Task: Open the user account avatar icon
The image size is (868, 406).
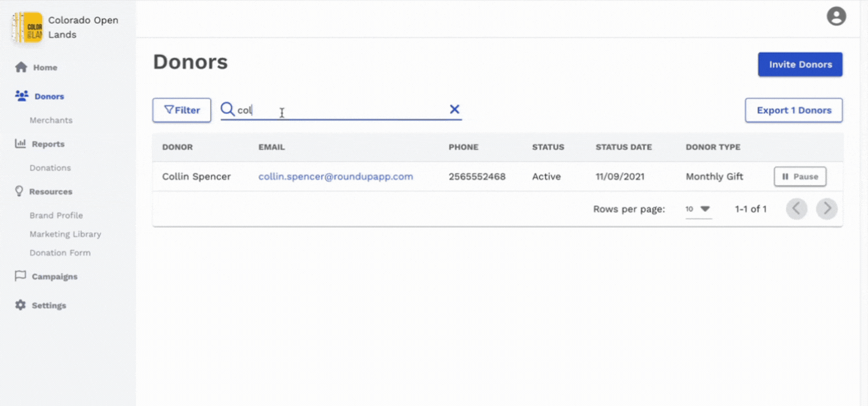Action: [836, 17]
